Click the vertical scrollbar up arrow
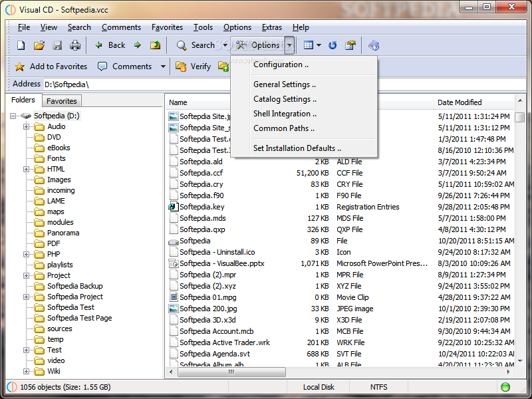 (x=520, y=101)
